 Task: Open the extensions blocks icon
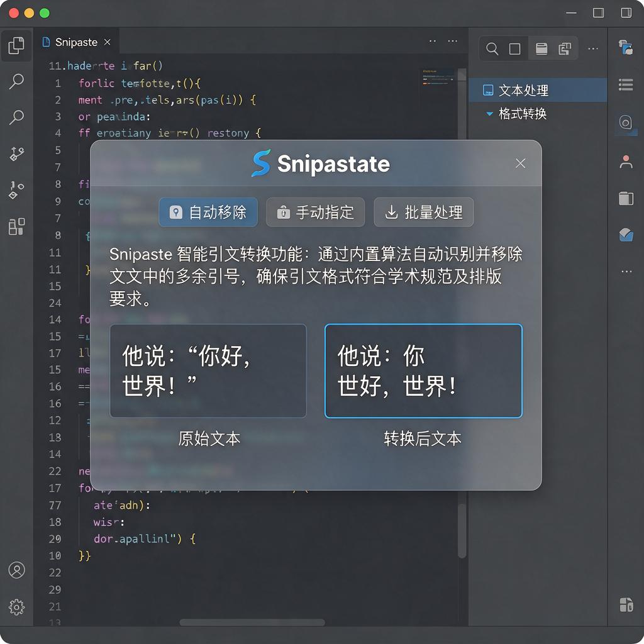16,226
